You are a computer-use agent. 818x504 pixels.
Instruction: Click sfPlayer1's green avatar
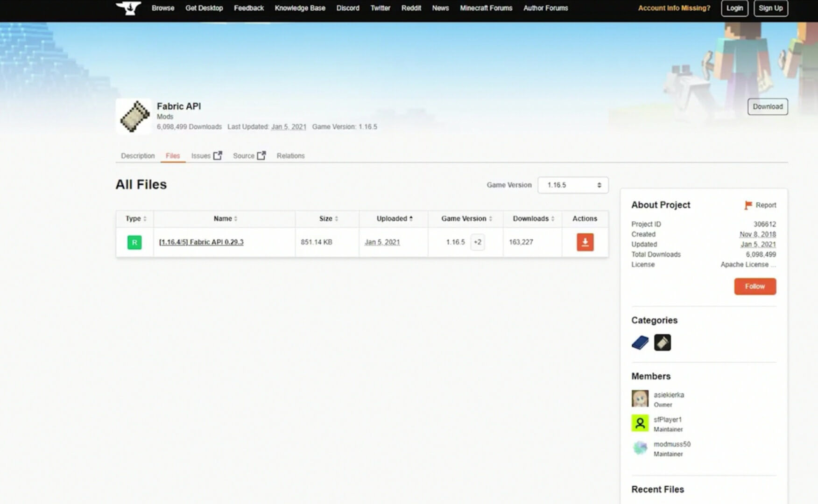[x=640, y=423]
